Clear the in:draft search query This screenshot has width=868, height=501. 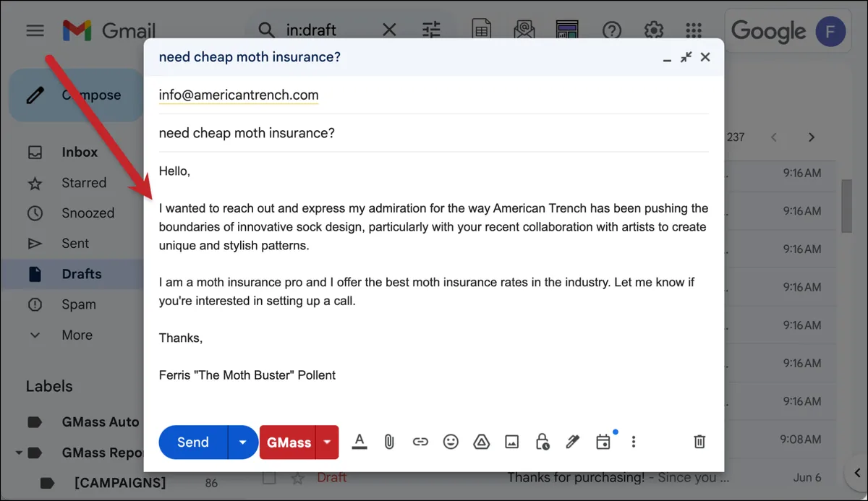[x=389, y=30]
